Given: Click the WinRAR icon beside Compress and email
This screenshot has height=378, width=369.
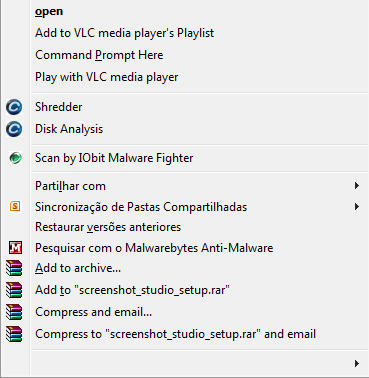Looking at the screenshot, I should [14, 312].
